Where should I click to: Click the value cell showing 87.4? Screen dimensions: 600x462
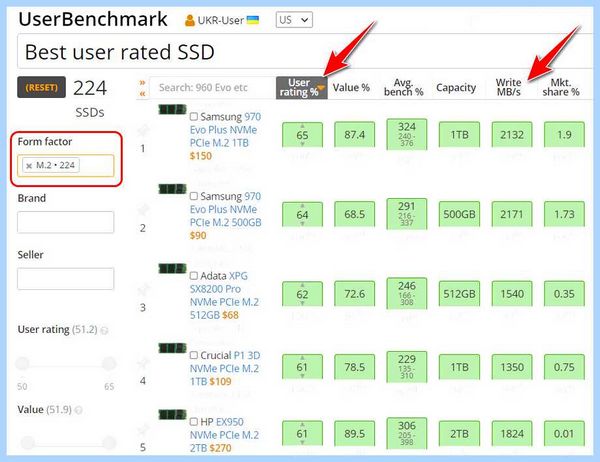tap(354, 134)
